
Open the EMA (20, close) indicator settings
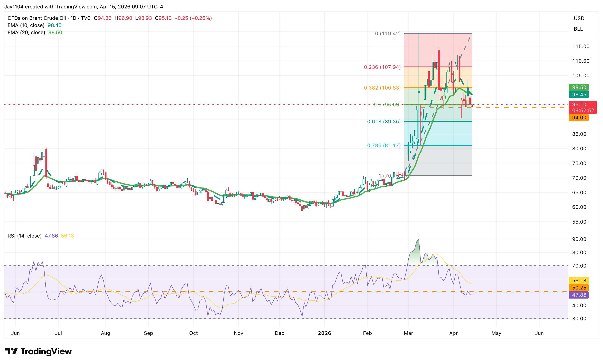26,32
